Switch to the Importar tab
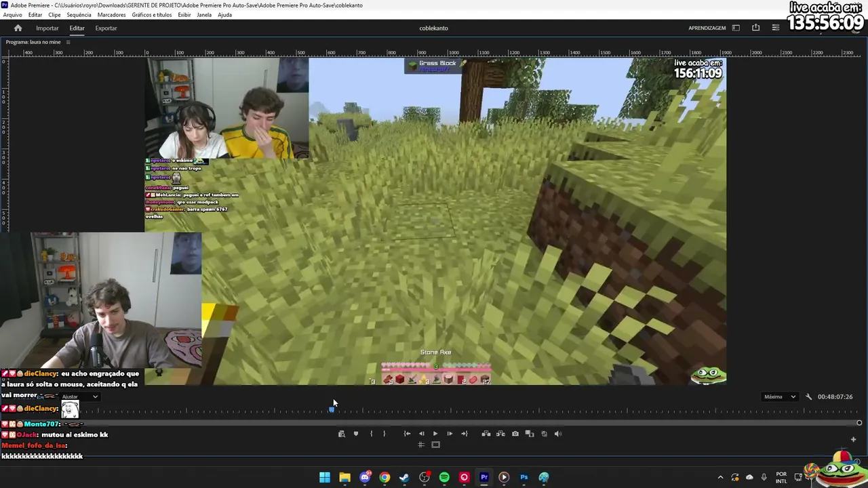The height and width of the screenshot is (488, 868). click(47, 28)
